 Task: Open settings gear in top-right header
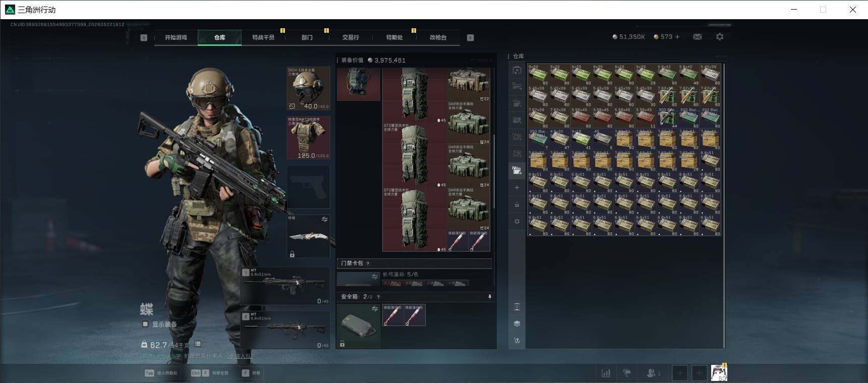pyautogui.click(x=720, y=37)
